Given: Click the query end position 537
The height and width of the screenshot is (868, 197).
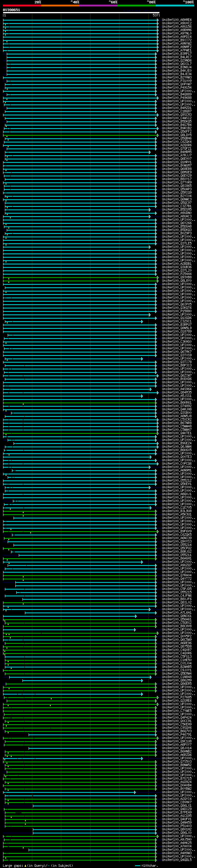Looking at the screenshot, I should (155, 15).
